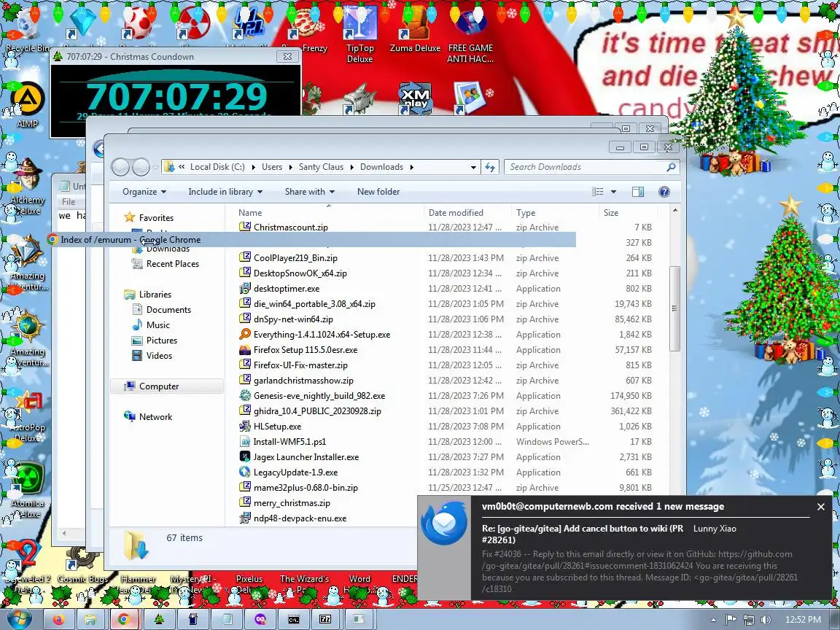This screenshot has height=630, width=840.
Task: Open the Christmas tree app taskbar button
Action: [159, 620]
